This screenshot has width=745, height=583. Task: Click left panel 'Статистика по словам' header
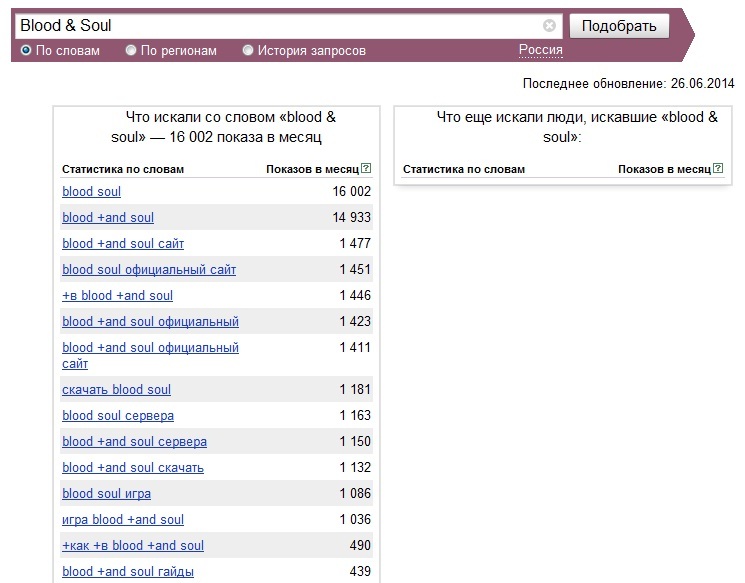tap(123, 169)
